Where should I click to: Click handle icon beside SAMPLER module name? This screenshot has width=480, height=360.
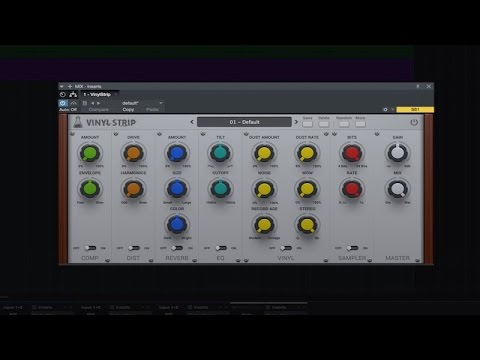coord(370,260)
